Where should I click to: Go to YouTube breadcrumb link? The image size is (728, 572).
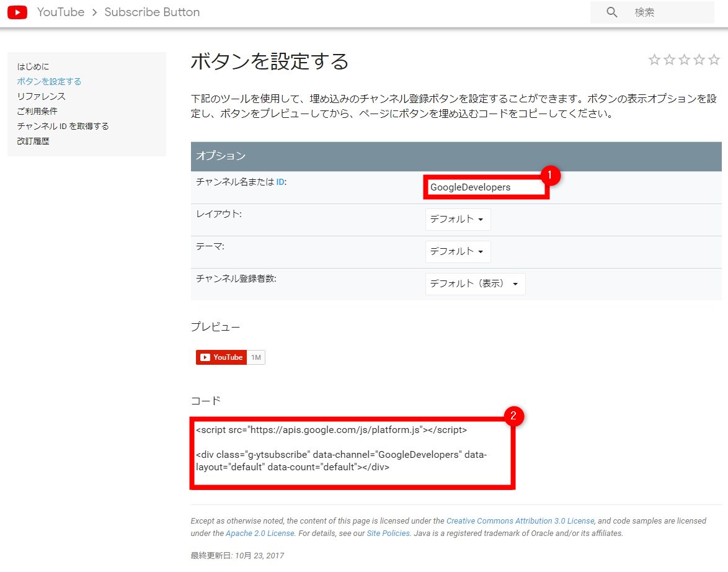tap(61, 12)
